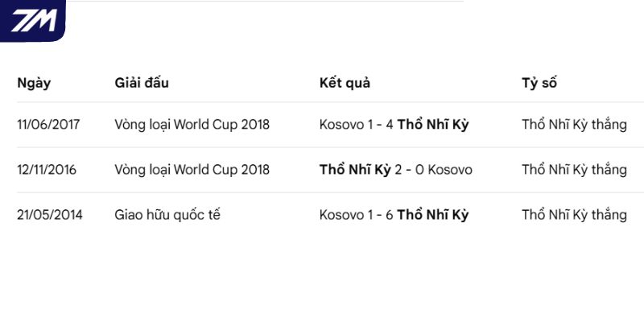Image resolution: width=644 pixels, height=322 pixels.
Task: Open the Thổ Nhĩ Kỳ 2 - 0 Kosovo result
Action: [395, 170]
